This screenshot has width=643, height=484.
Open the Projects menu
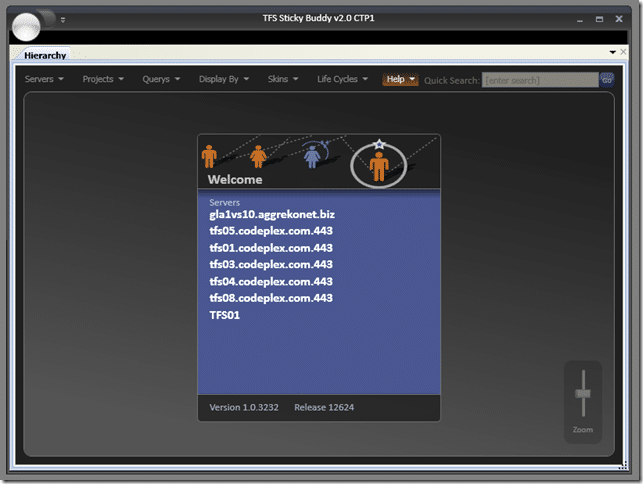click(x=103, y=79)
